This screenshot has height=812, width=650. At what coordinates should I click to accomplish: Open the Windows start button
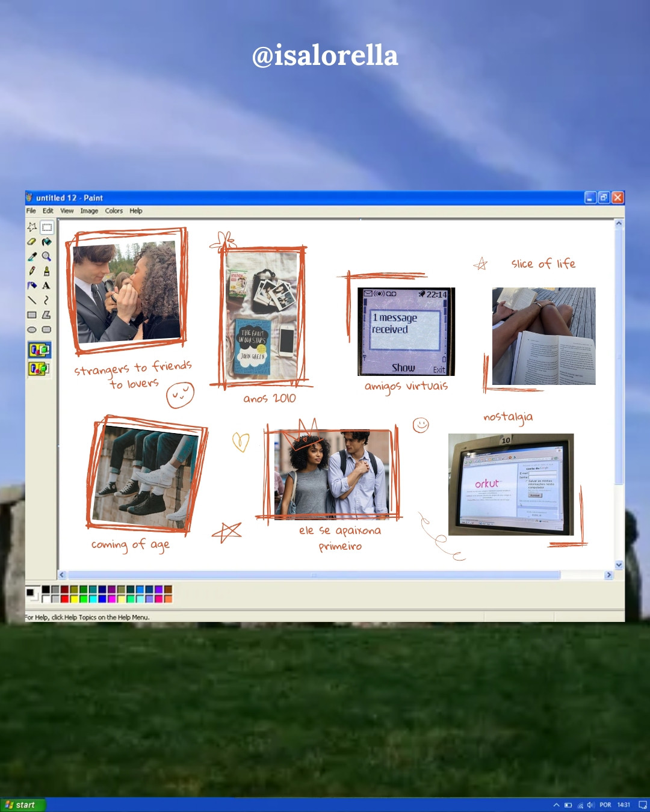[23, 805]
